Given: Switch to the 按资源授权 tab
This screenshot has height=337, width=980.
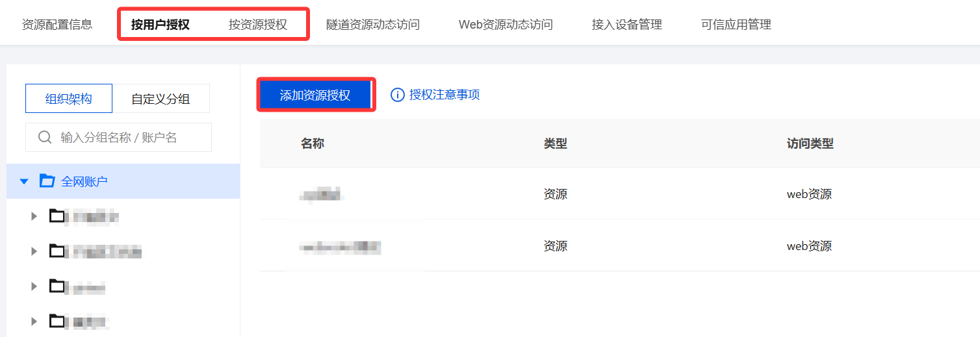Looking at the screenshot, I should click(x=258, y=25).
